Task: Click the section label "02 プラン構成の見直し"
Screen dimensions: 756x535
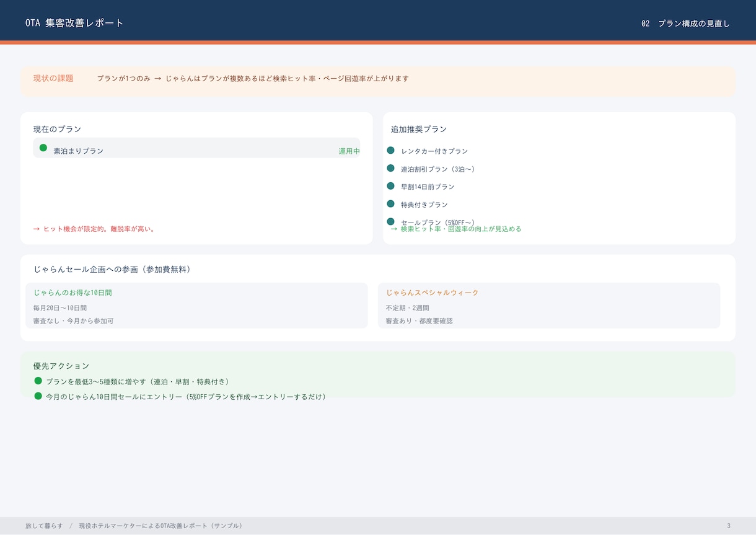Action: [686, 24]
